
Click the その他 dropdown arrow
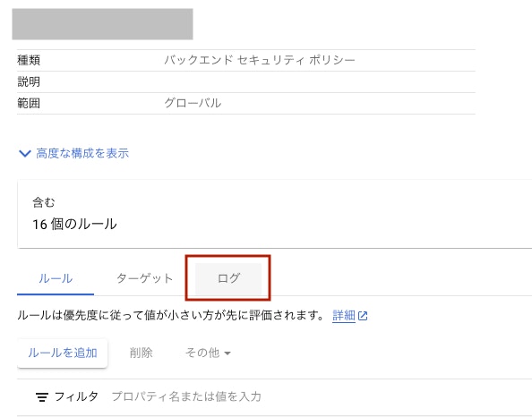click(227, 353)
